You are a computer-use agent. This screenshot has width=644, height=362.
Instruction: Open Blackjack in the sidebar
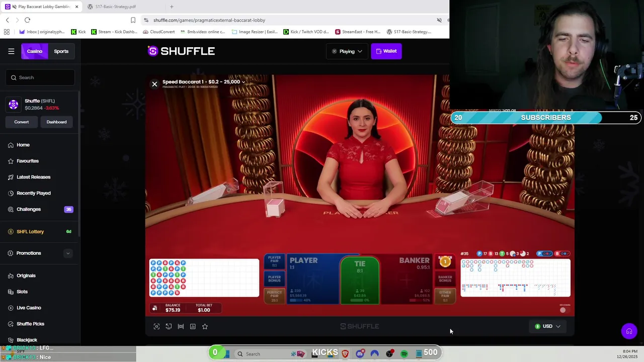[27, 340]
